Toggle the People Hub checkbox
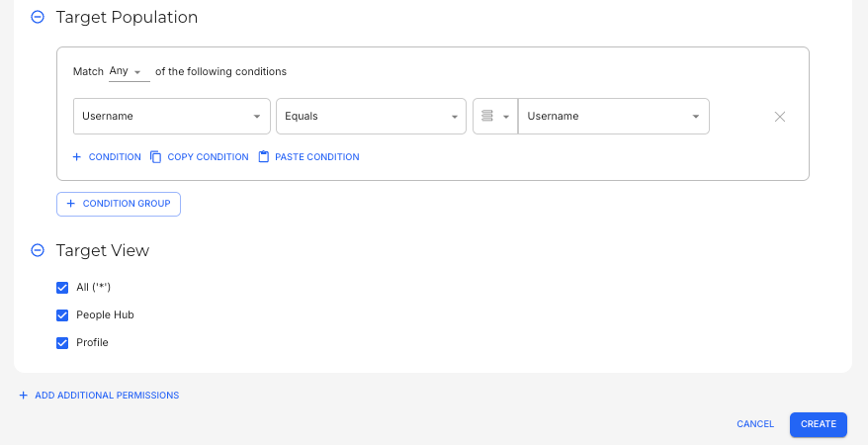 click(x=62, y=315)
